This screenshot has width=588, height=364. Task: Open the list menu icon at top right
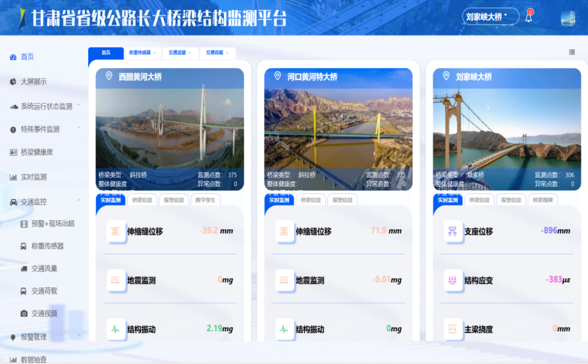[572, 52]
